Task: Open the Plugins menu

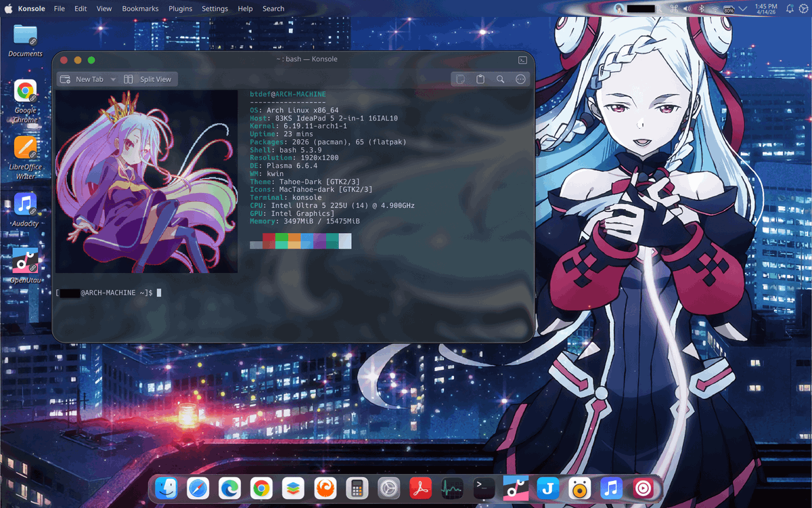Action: pos(180,8)
